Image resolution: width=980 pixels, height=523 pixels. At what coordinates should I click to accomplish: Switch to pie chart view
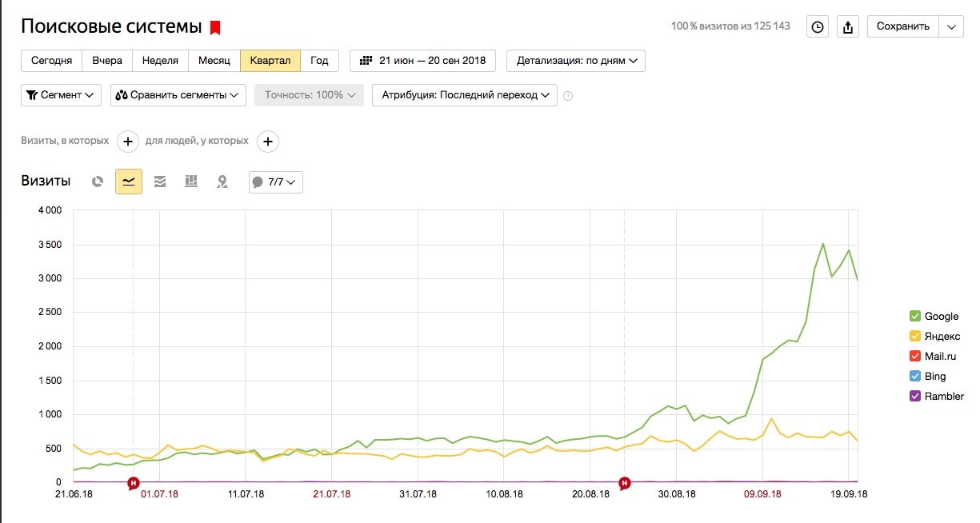tap(98, 182)
